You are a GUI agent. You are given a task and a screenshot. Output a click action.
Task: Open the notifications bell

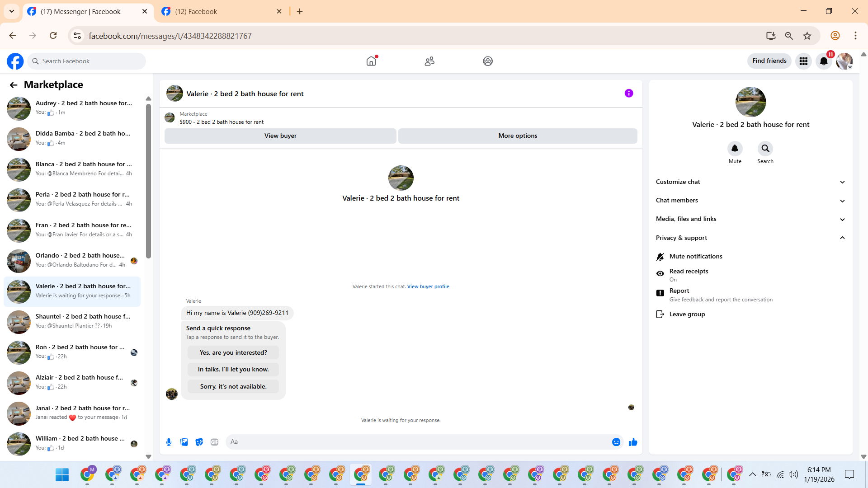(824, 61)
